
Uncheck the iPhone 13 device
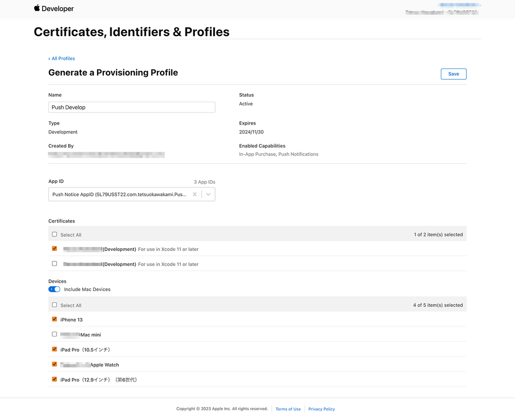coord(55,319)
